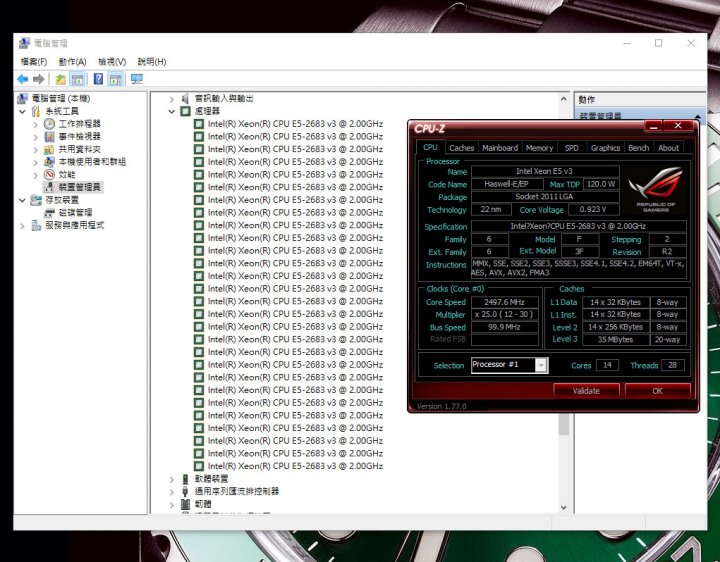
Task: Open help with the question mark icon
Action: click(98, 79)
